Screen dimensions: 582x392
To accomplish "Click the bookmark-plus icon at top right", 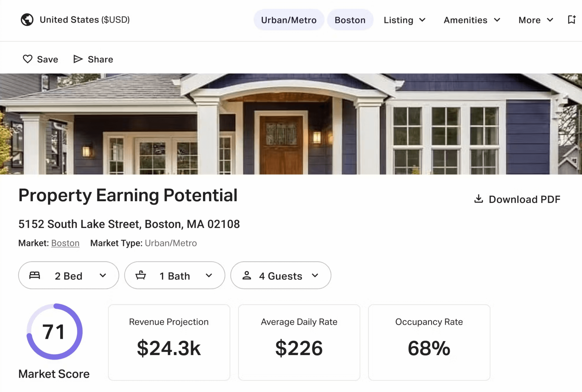I will point(571,20).
